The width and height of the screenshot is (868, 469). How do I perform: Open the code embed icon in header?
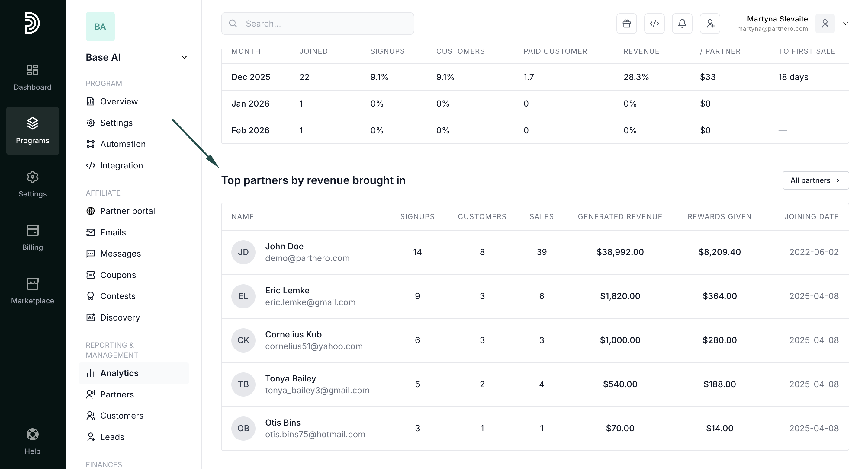654,24
